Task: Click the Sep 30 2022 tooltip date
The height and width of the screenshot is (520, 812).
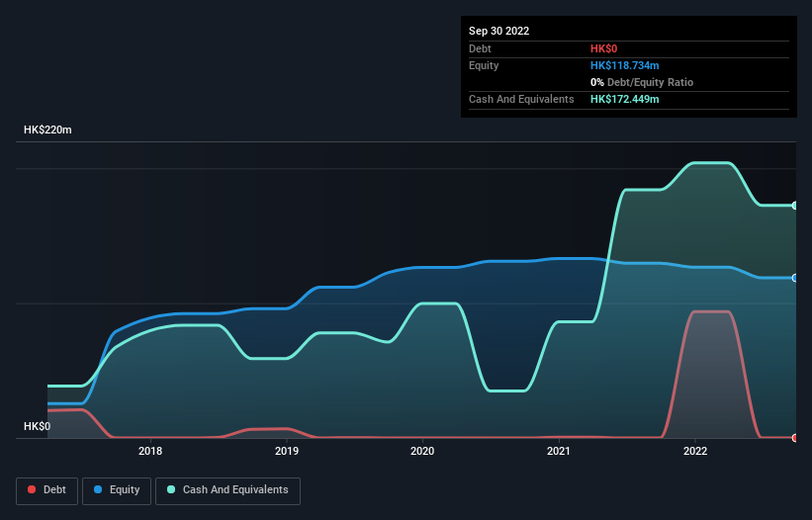Action: point(498,31)
